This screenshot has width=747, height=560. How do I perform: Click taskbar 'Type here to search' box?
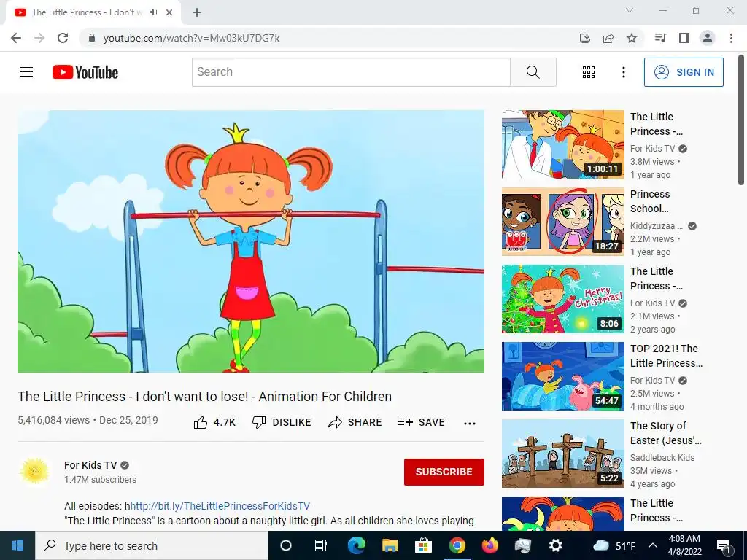pyautogui.click(x=152, y=545)
